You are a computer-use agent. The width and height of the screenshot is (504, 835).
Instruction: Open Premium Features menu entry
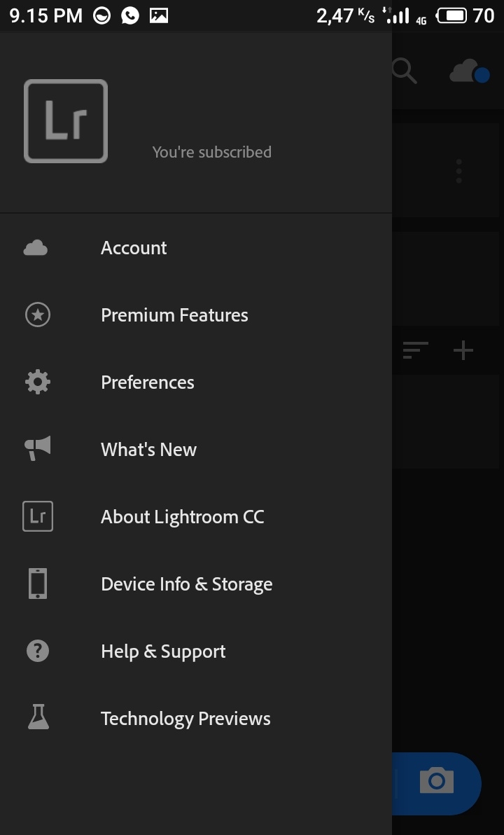[196, 315]
